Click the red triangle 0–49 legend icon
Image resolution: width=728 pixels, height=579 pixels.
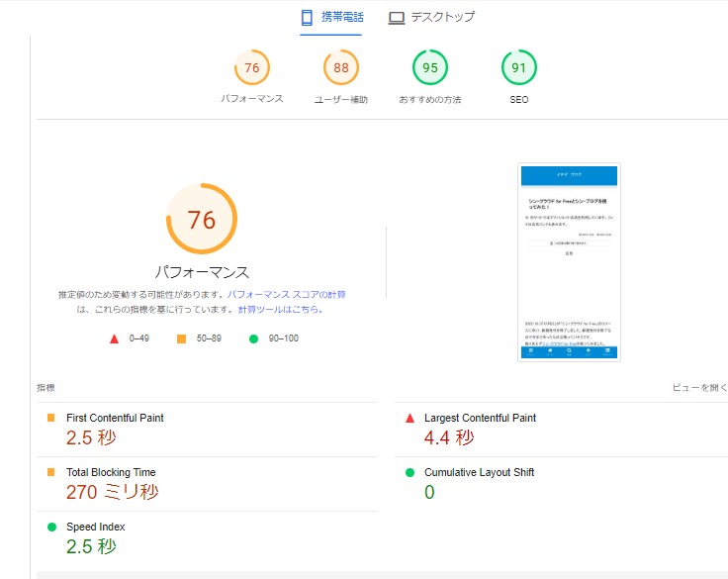pos(114,338)
